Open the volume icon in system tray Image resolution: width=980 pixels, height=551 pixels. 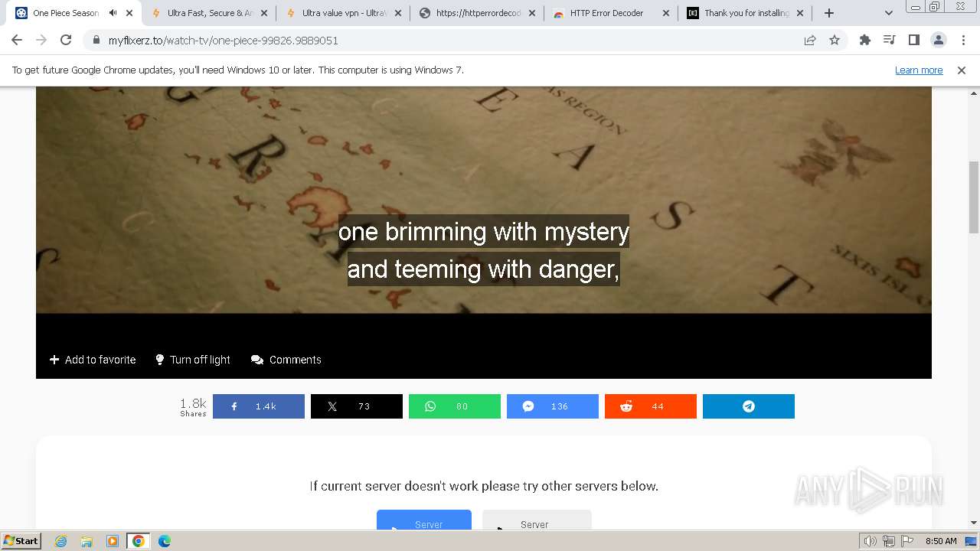(x=871, y=541)
